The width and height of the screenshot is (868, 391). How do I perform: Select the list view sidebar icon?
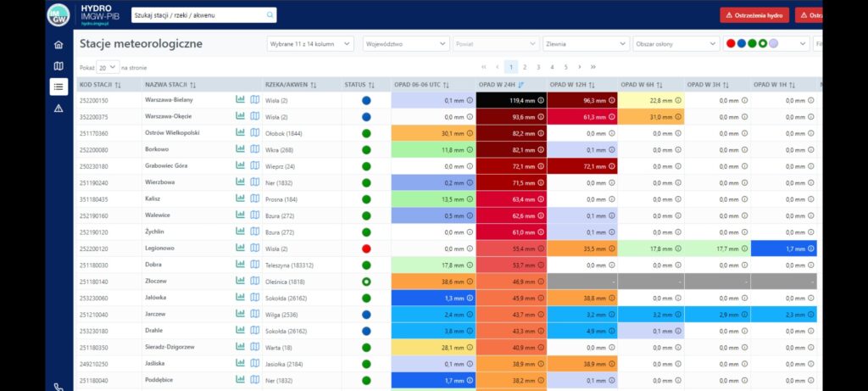coord(58,87)
